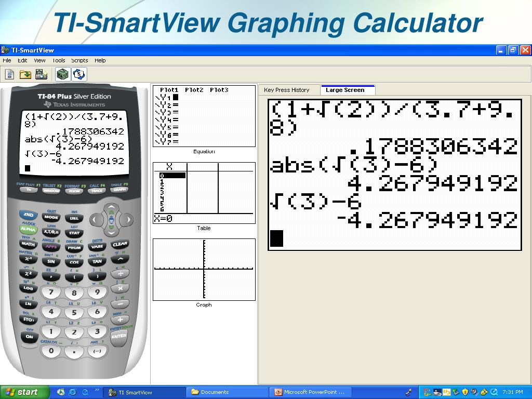Click the DEL calculator key
This screenshot has width=532, height=399.
pyautogui.click(x=74, y=219)
